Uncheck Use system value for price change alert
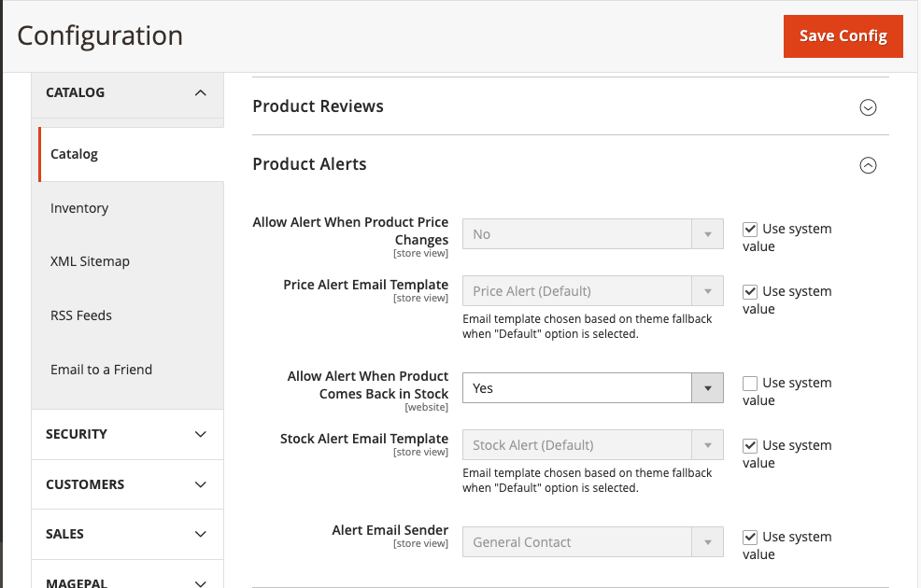 [750, 229]
